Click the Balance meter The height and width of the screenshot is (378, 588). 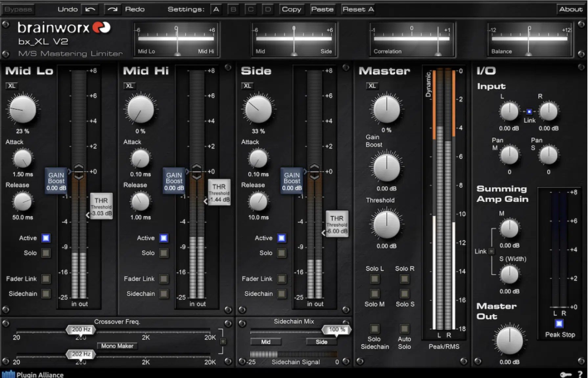click(x=530, y=40)
